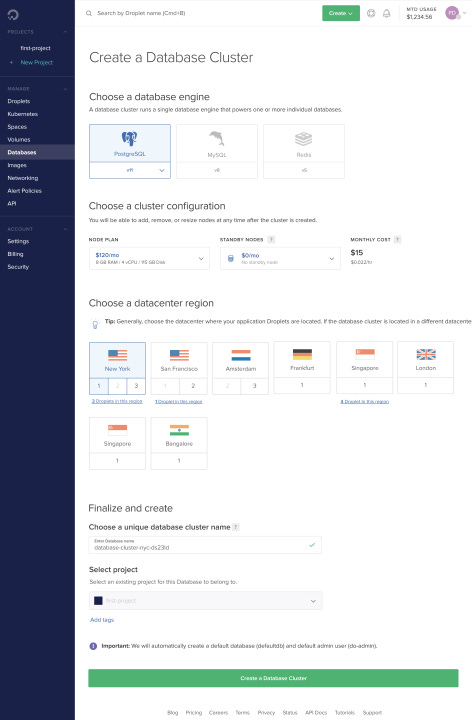472x720 pixels.
Task: Click the user avatar in header
Action: pos(452,13)
